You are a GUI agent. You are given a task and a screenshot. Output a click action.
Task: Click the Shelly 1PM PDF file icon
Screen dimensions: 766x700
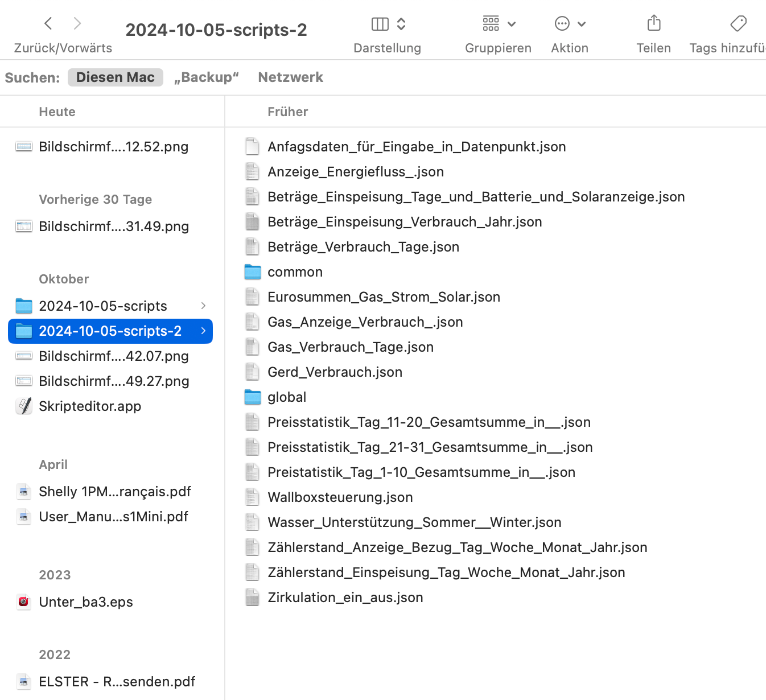pos(24,492)
